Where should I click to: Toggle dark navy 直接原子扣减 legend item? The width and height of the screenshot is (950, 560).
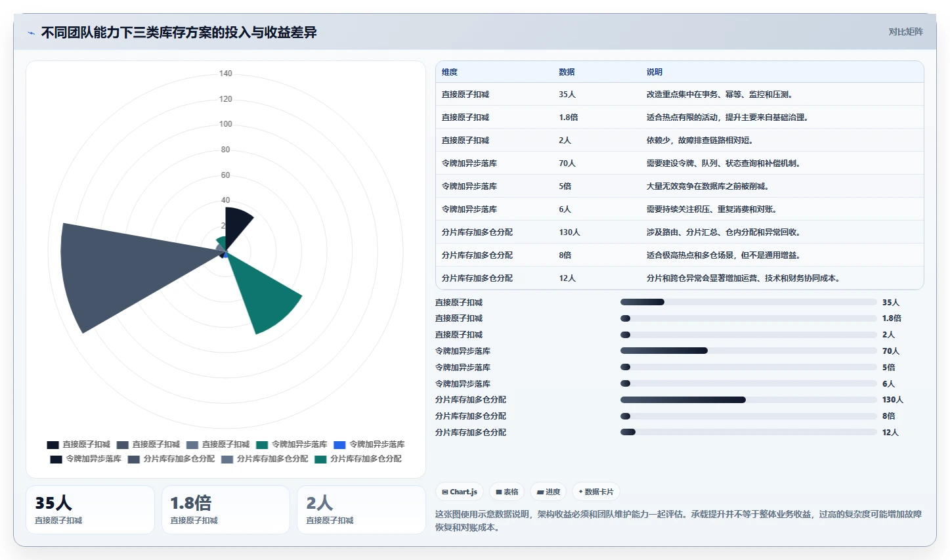coord(79,444)
